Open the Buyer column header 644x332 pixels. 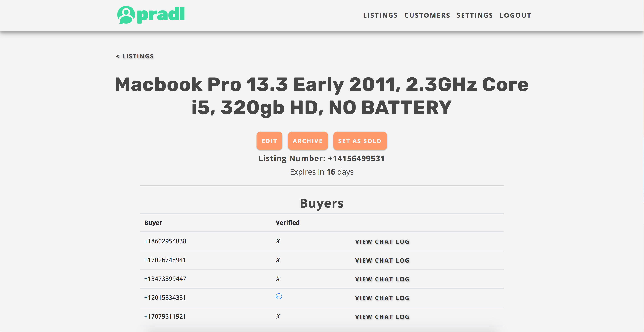click(x=153, y=222)
